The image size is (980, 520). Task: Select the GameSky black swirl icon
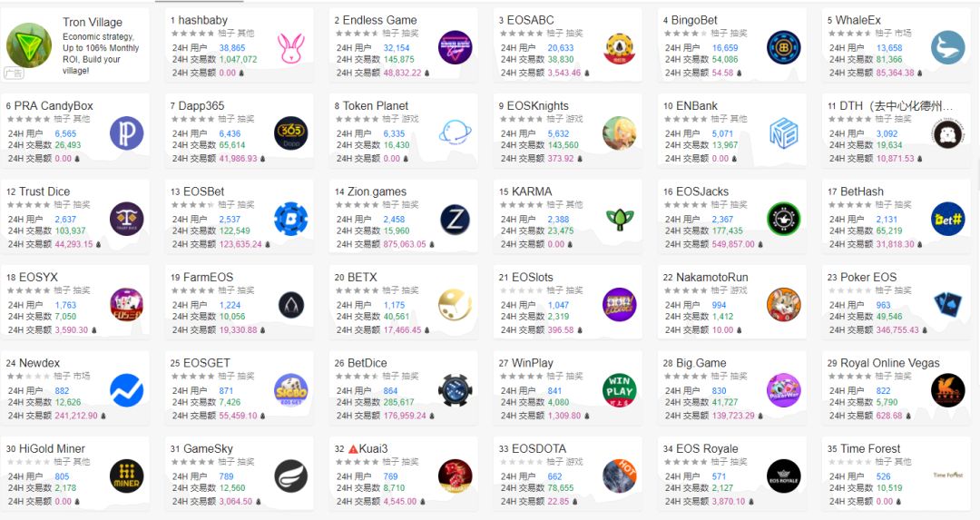point(290,476)
